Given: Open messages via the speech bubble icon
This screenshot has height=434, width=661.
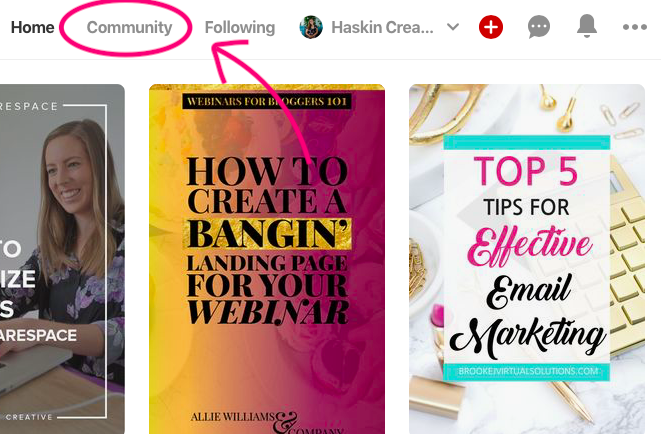Looking at the screenshot, I should (539, 27).
